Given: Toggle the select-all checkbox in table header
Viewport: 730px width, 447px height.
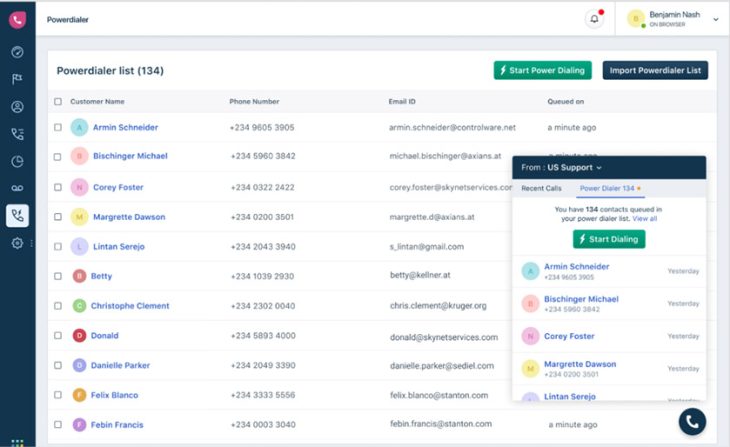Looking at the screenshot, I should (58, 101).
